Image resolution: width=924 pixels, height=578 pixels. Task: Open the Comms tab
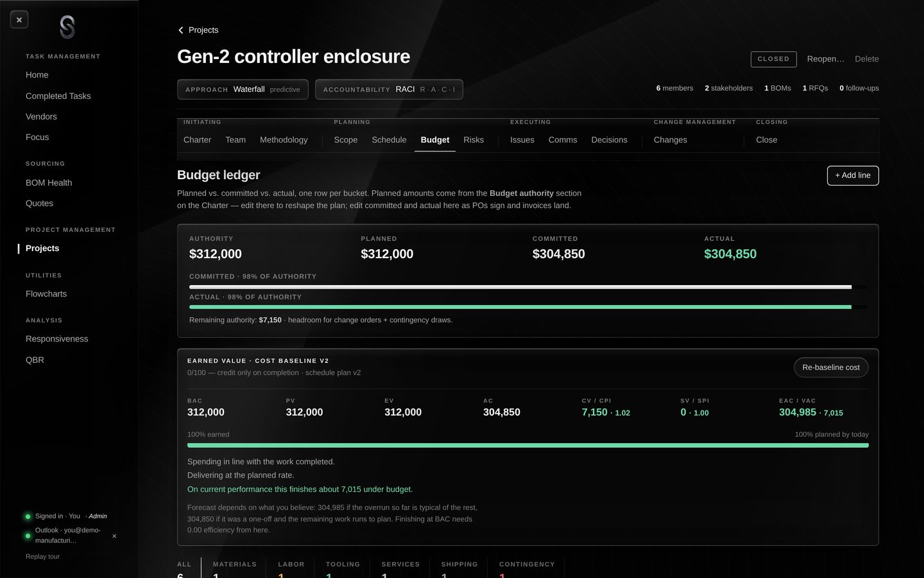pyautogui.click(x=563, y=140)
